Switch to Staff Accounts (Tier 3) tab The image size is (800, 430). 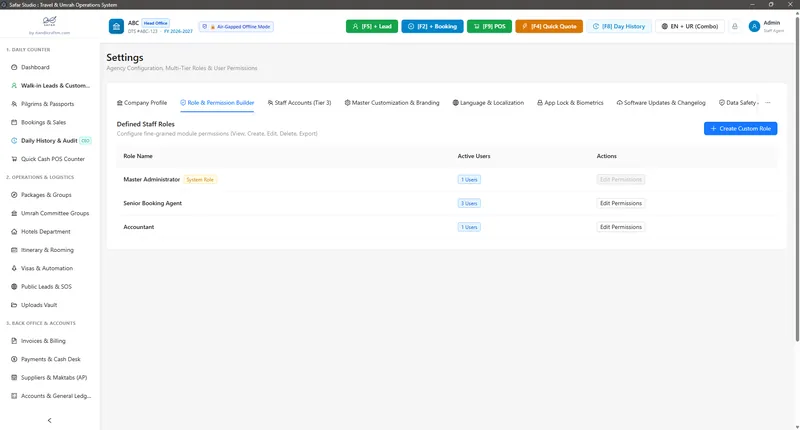coord(299,103)
